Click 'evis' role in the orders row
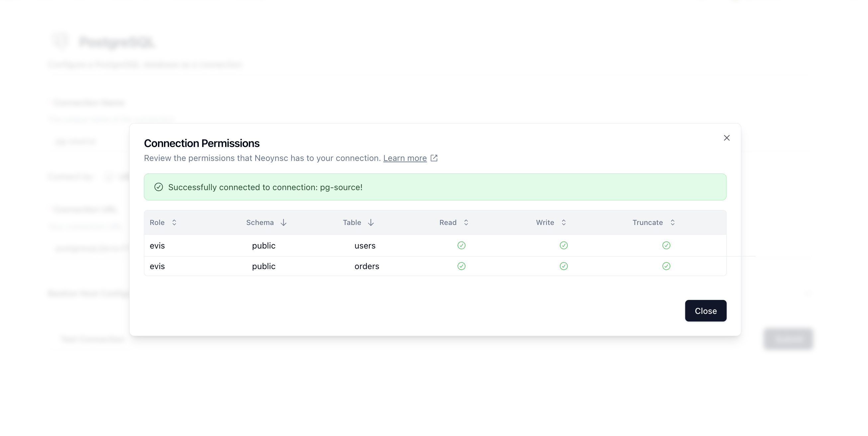This screenshot has width=868, height=436. [157, 266]
